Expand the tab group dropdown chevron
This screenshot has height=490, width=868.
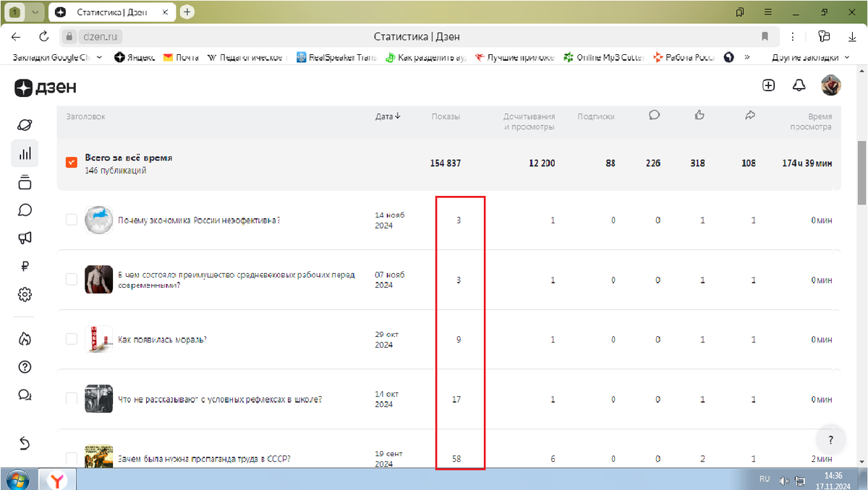point(35,12)
